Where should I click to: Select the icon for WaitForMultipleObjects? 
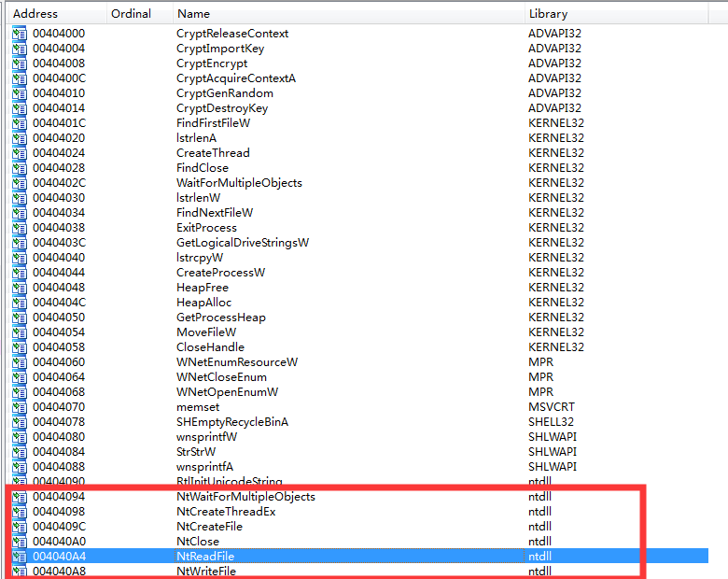click(20, 183)
